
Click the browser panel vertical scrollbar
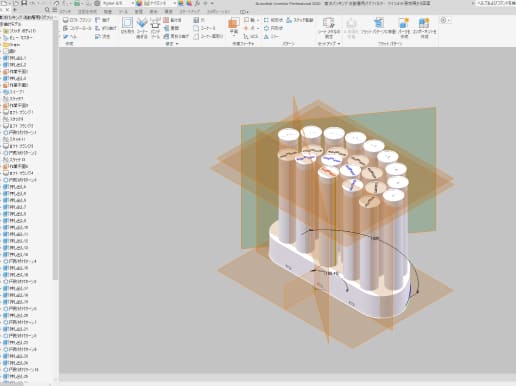pyautogui.click(x=55, y=151)
